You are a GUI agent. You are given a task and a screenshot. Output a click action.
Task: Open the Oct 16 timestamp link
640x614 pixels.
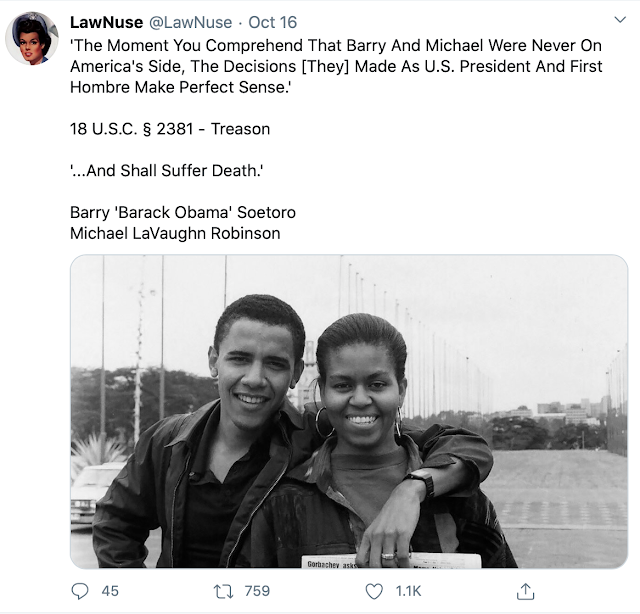[272, 22]
